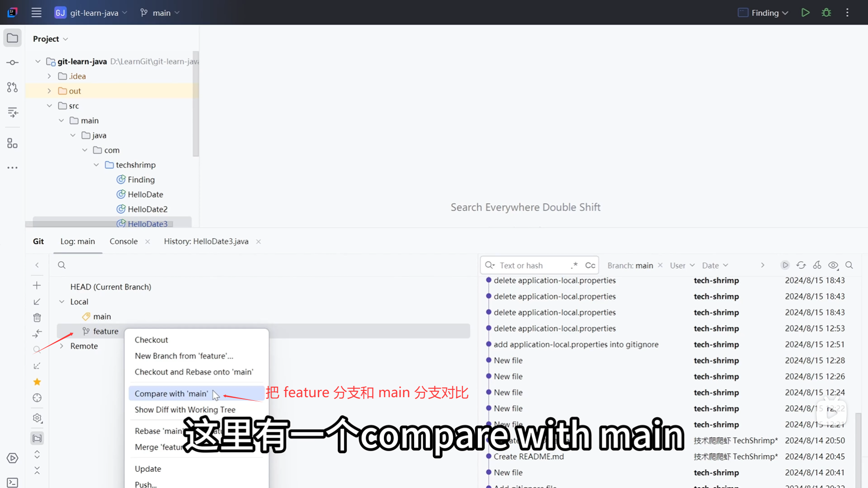Toggle favorite star in branches toolbar
Image resolution: width=868 pixels, height=488 pixels.
pyautogui.click(x=37, y=382)
